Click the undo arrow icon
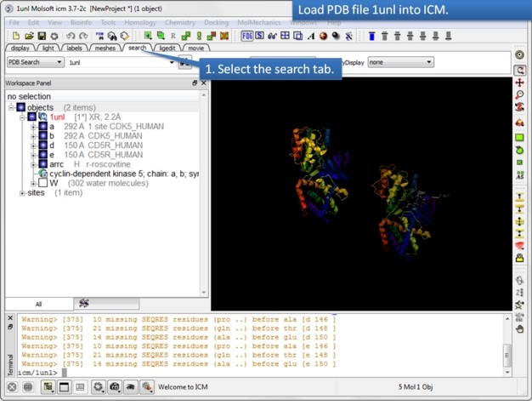This screenshot has width=532, height=405. (x=71, y=36)
